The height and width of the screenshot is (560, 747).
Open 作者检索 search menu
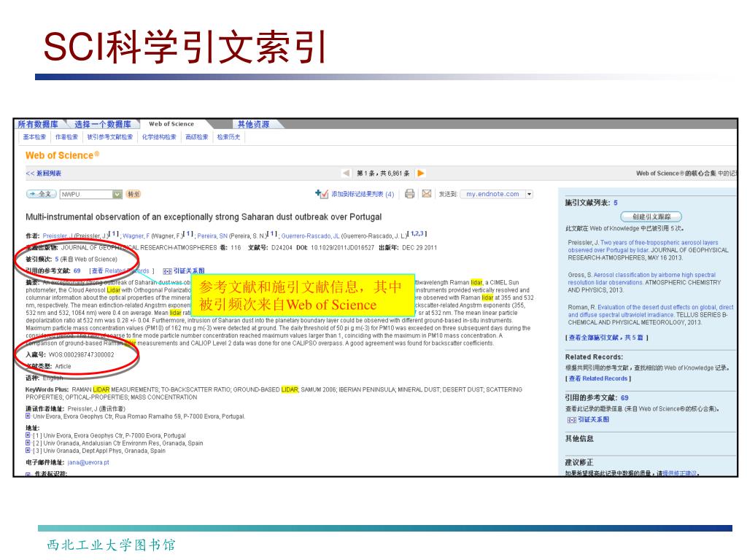point(66,137)
